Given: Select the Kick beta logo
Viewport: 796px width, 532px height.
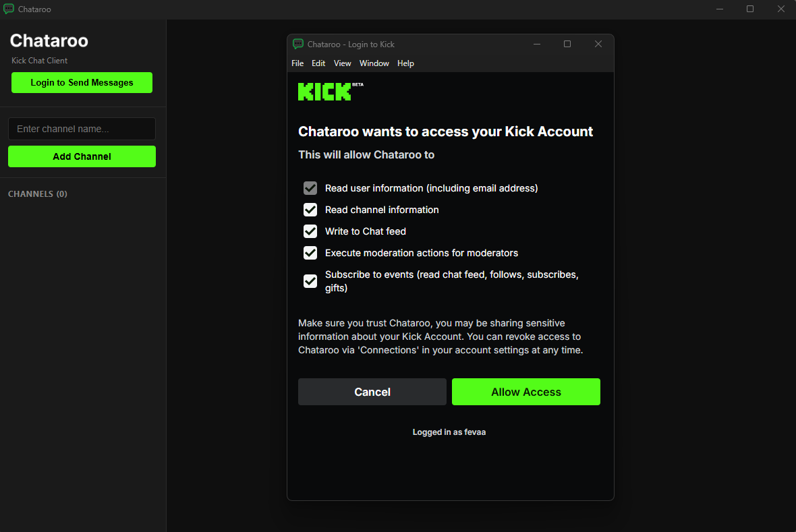Looking at the screenshot, I should [324, 91].
